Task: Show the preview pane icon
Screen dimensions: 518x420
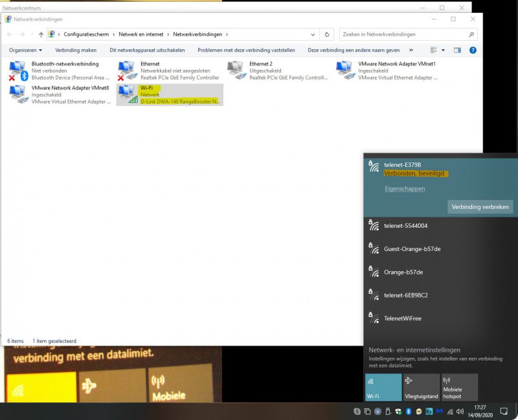Action: 457,50
